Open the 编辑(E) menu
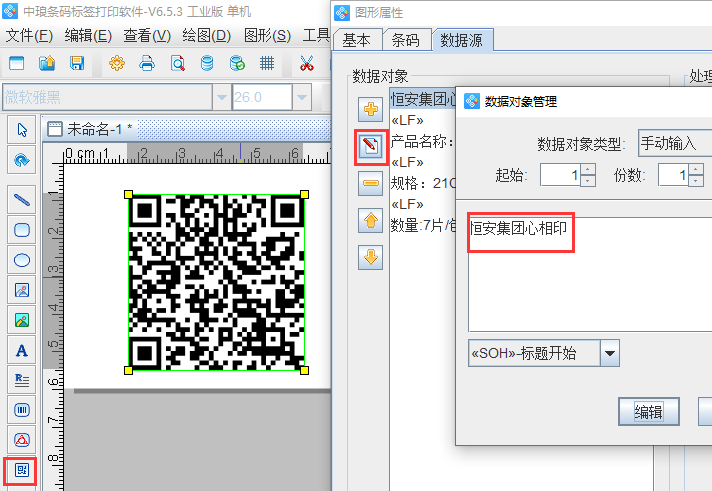 88,35
